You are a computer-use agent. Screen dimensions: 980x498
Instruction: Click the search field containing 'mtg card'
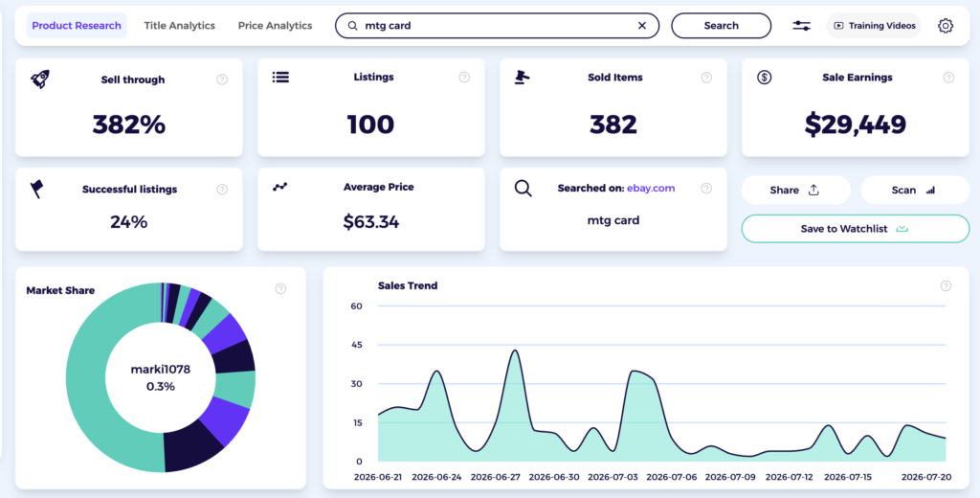[497, 26]
